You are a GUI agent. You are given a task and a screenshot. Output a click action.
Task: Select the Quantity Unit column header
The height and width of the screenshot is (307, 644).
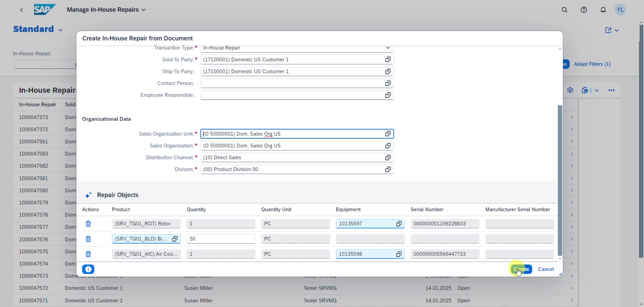point(276,210)
